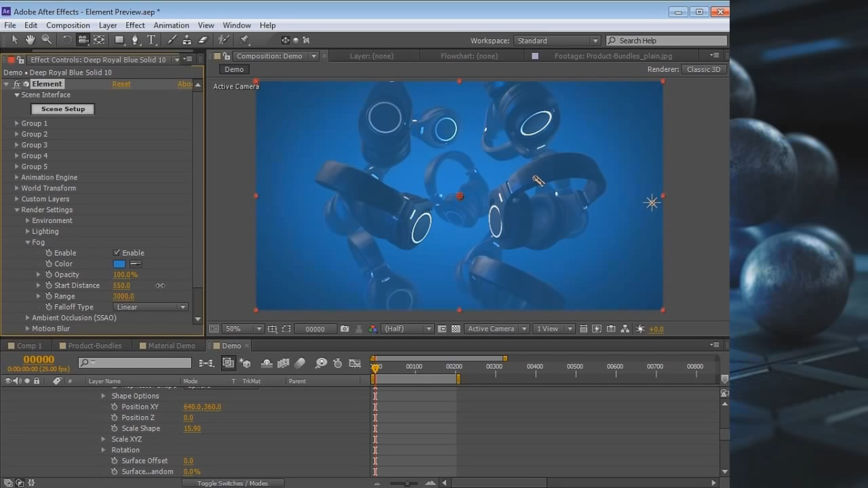Viewport: 868px width, 488px height.
Task: Select the Type text tool
Action: [151, 40]
